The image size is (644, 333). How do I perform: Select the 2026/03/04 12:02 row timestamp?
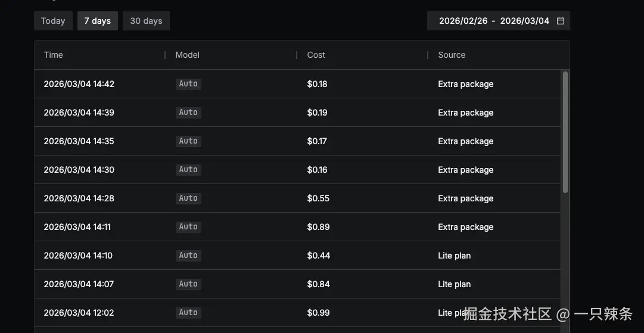79,313
